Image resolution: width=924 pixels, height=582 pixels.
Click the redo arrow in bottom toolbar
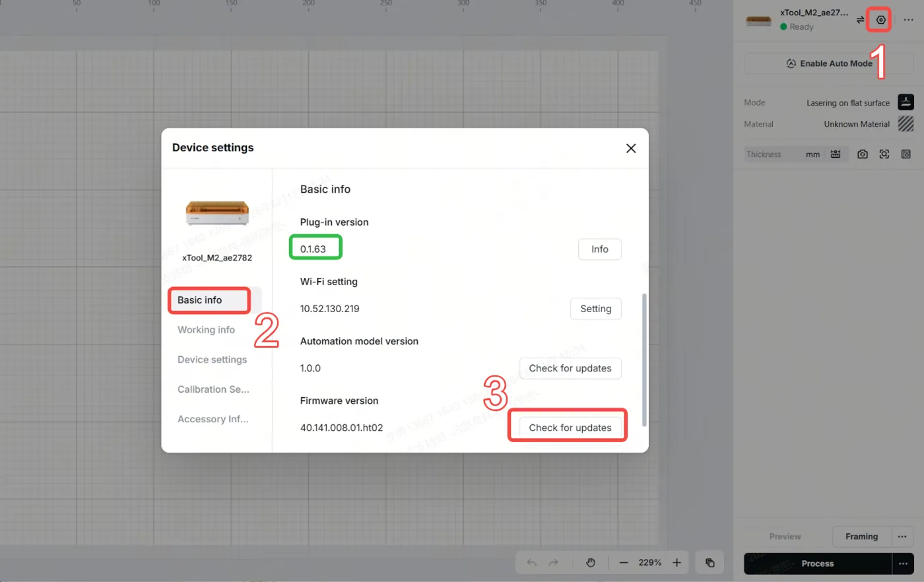(554, 563)
